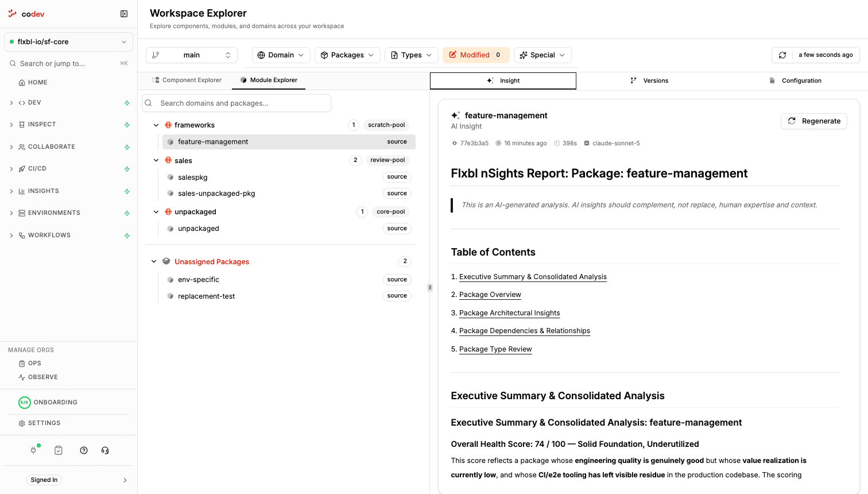Click the headset support icon
Viewport: 868px width, 494px height.
(105, 450)
